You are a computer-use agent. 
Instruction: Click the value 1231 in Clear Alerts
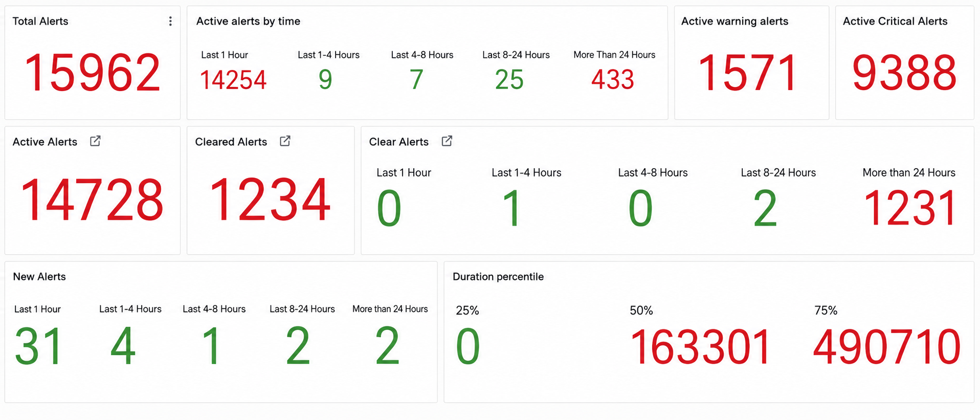coord(909,209)
